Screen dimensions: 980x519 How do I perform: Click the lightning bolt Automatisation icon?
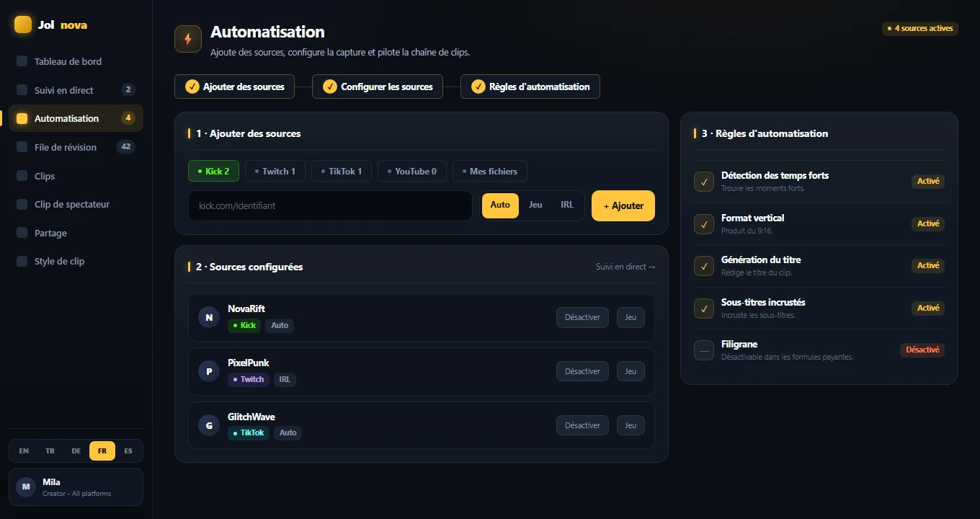tap(188, 39)
